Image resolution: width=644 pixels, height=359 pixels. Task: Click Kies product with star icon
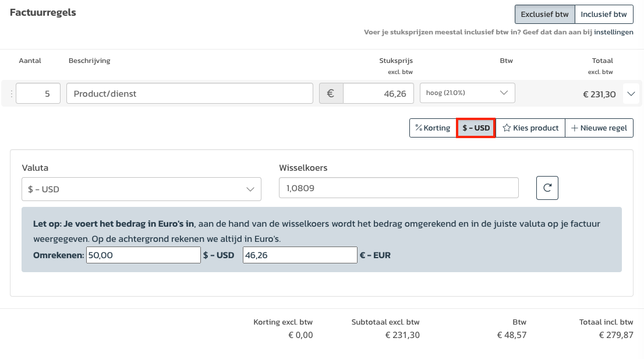coord(530,128)
